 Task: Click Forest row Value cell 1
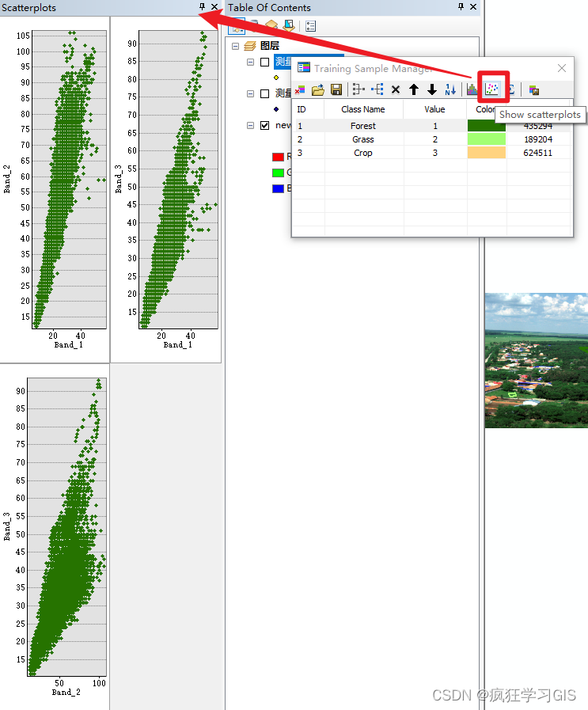[435, 125]
